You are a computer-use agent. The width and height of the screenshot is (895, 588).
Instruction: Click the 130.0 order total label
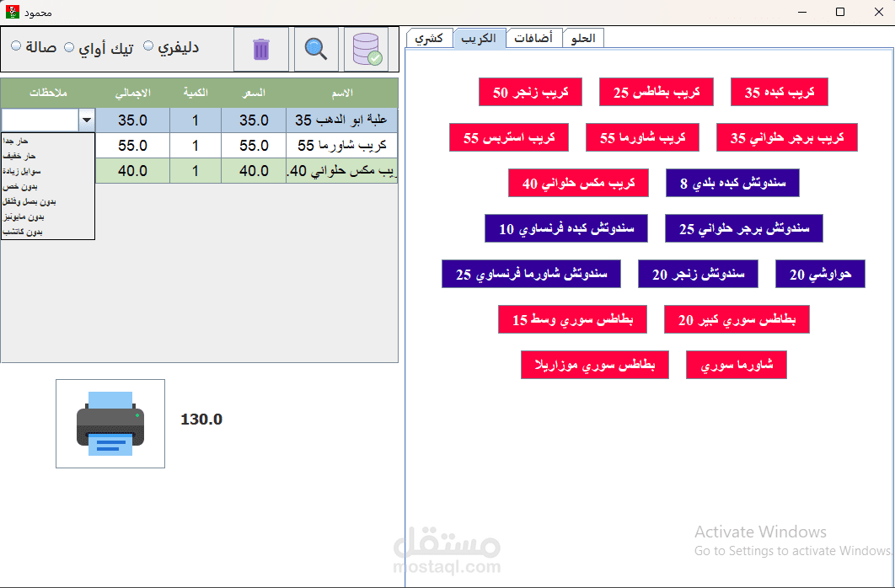pyautogui.click(x=201, y=420)
